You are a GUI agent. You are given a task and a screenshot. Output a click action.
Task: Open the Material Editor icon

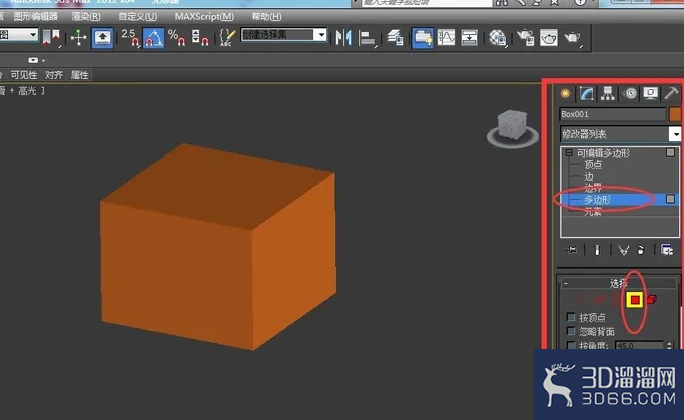498,38
